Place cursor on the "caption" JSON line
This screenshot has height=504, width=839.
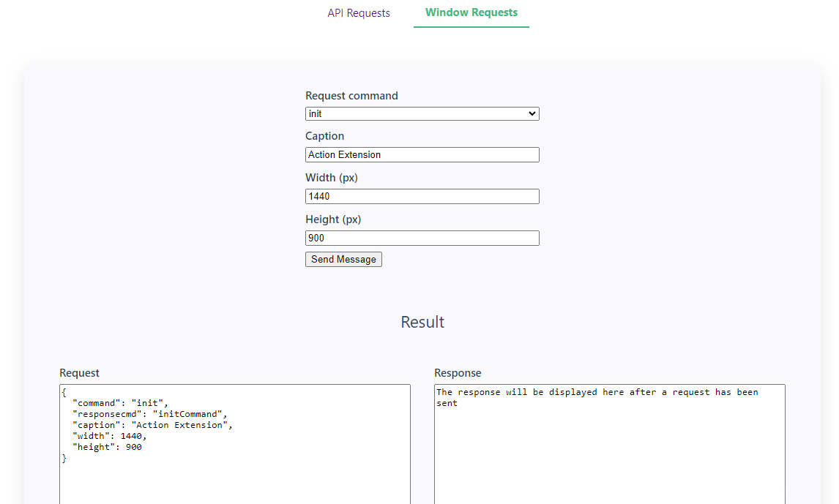pyautogui.click(x=152, y=425)
